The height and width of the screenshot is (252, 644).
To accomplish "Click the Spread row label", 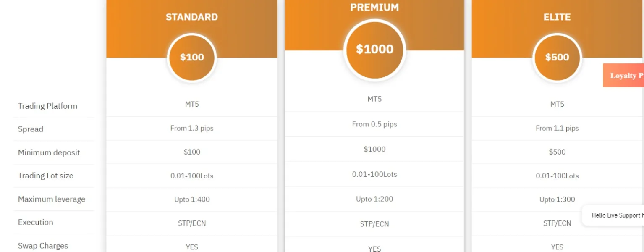I will (31, 129).
